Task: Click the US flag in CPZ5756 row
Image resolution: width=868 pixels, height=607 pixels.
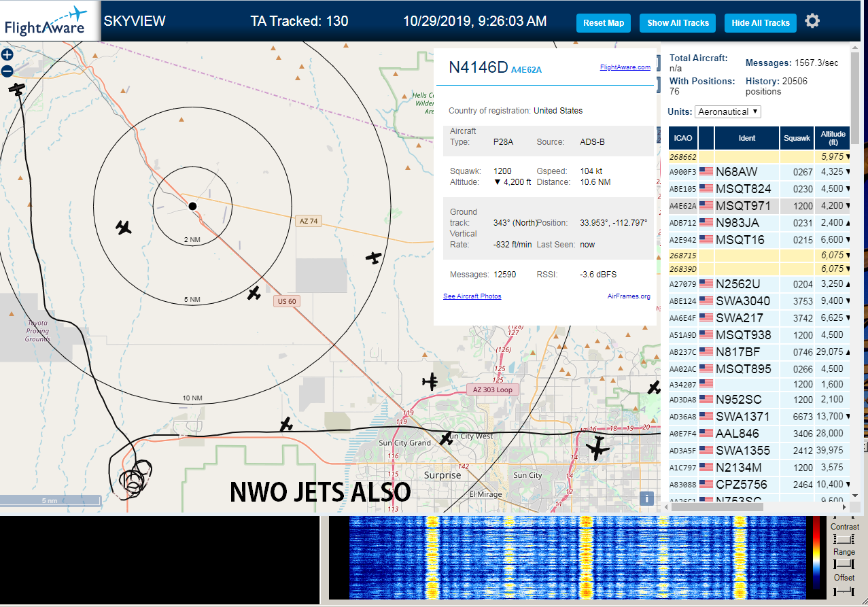Action: click(x=706, y=485)
